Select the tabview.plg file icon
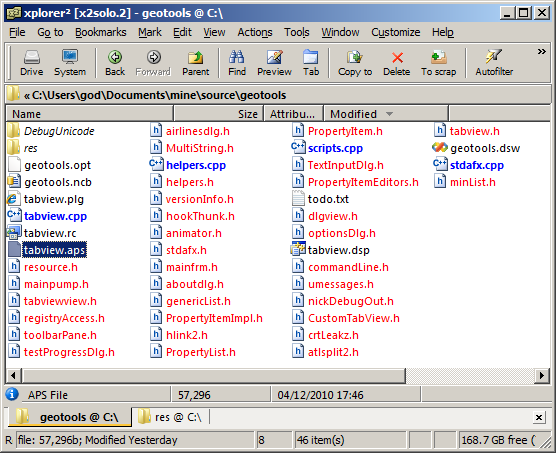The height and width of the screenshot is (453, 556). point(13,198)
